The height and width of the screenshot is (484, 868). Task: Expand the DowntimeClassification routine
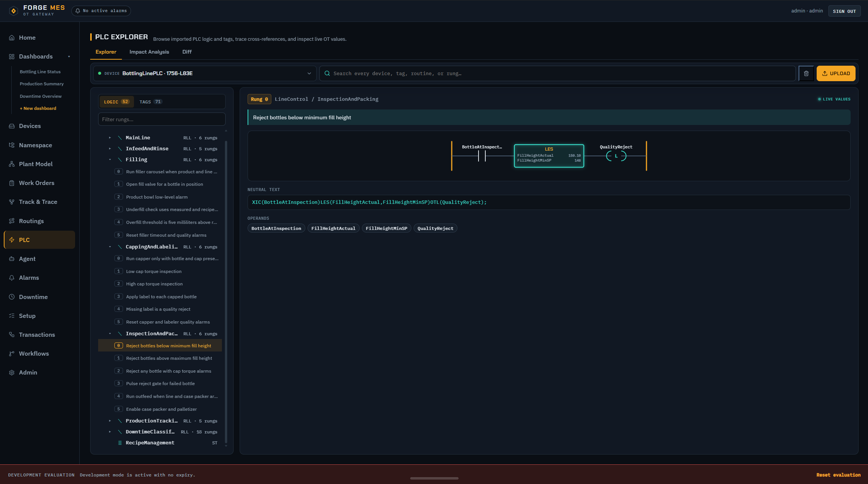(x=110, y=432)
